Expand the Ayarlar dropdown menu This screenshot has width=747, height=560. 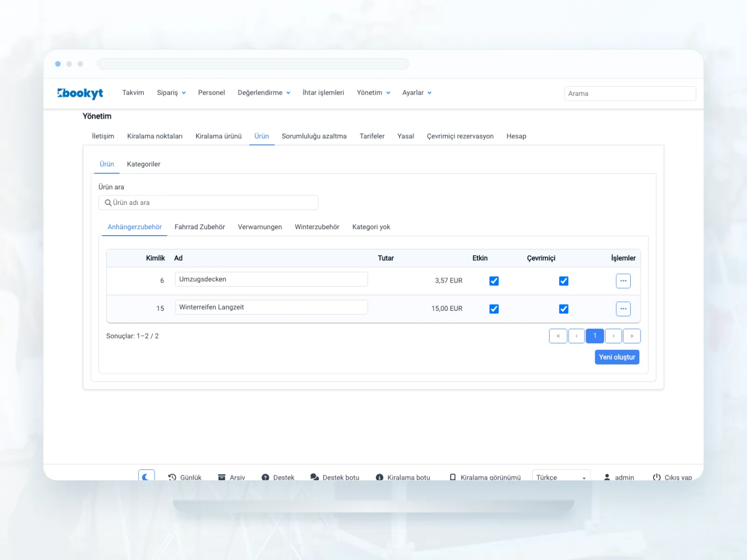pos(417,93)
